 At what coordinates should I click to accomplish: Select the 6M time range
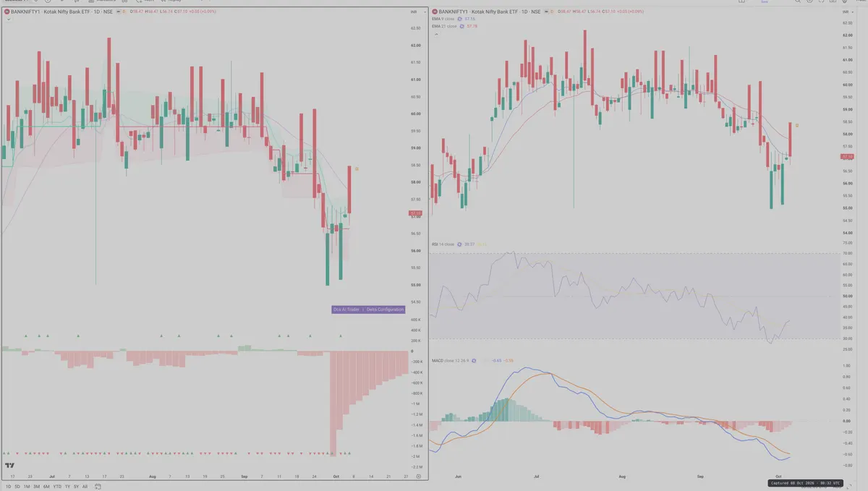coord(46,487)
